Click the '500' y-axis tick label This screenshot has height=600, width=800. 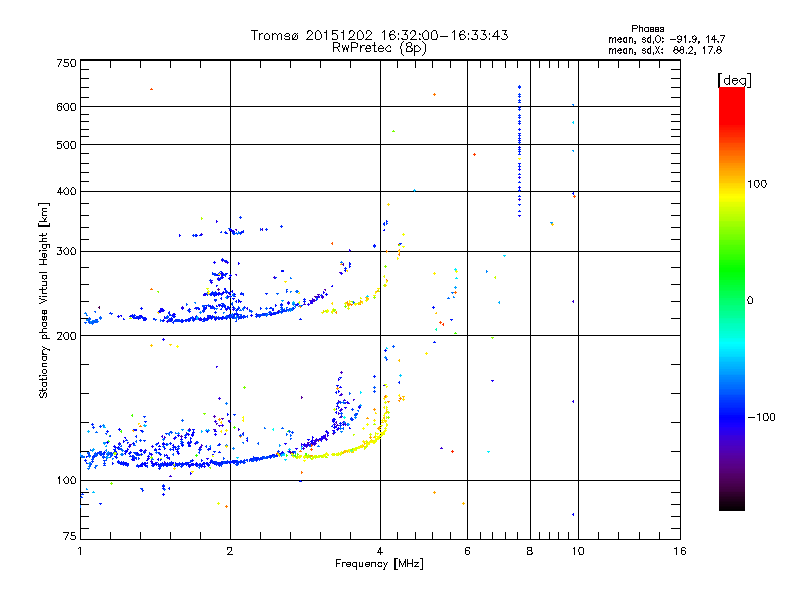(66, 145)
